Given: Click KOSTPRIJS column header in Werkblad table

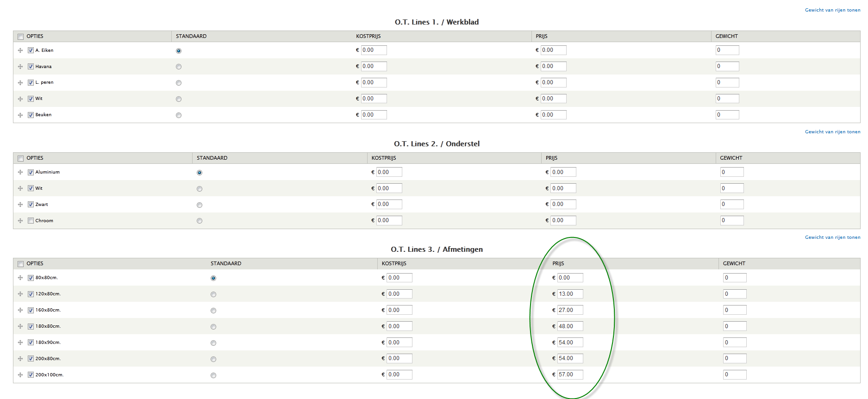Looking at the screenshot, I should [368, 36].
